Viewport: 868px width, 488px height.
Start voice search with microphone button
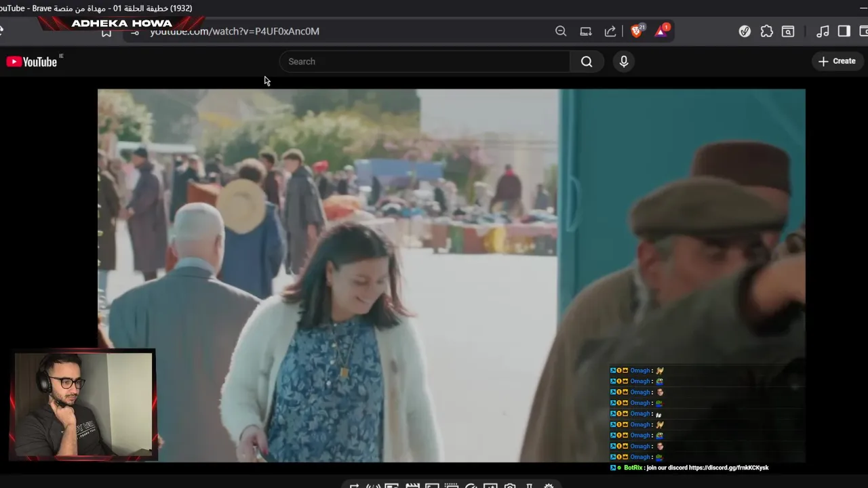point(624,62)
